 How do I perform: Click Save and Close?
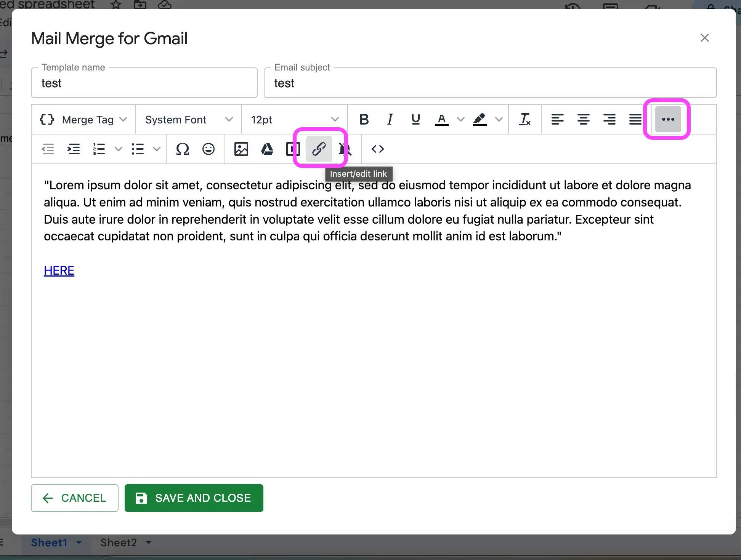[194, 498]
